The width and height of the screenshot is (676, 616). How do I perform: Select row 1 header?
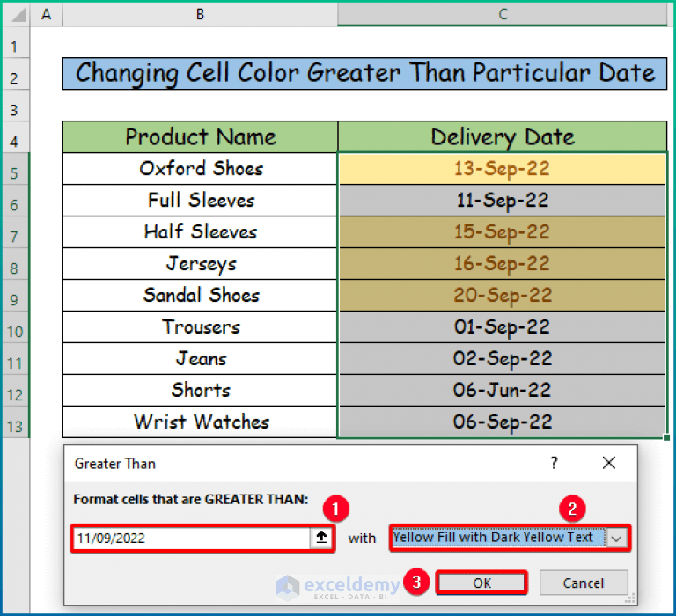click(16, 42)
